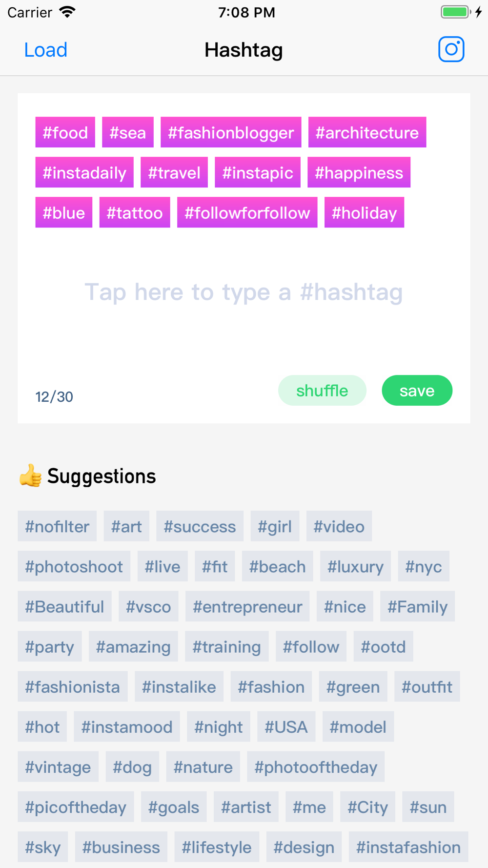Viewport: 488px width, 868px height.
Task: Tap the hashtag input placeholder field
Action: tap(244, 292)
